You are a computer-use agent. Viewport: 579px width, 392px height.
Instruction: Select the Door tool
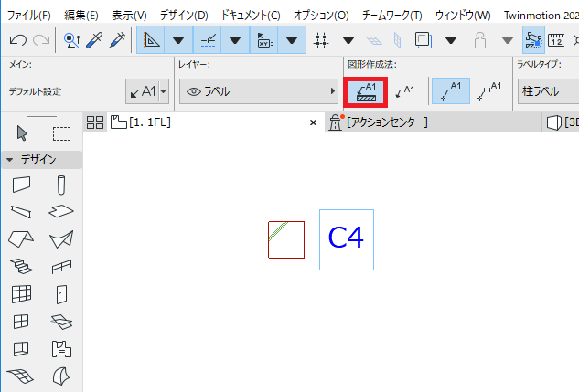(61, 294)
